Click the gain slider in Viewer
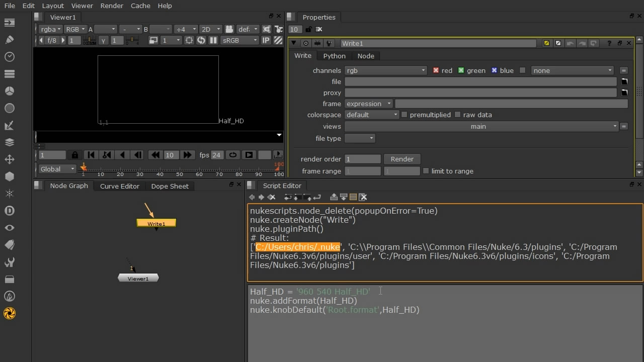644x362 pixels. point(90,40)
